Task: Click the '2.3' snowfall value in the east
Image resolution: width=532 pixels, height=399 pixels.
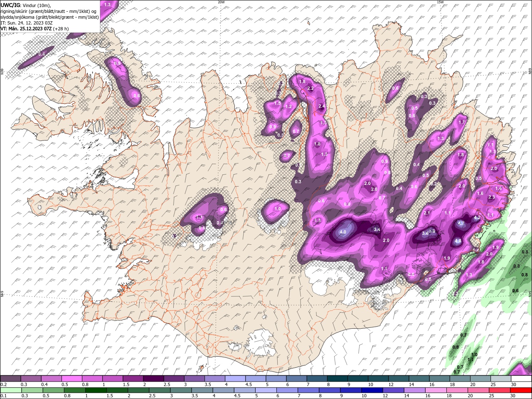Action: (492, 197)
